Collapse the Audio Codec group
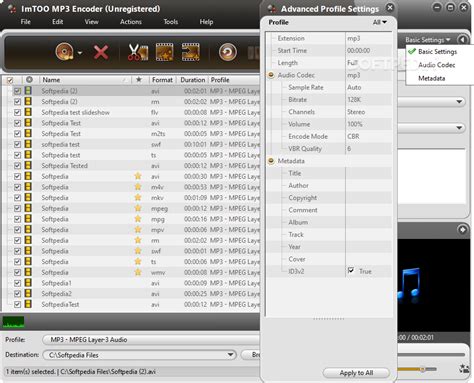Viewport: 474px width, 383px height. pos(271,75)
